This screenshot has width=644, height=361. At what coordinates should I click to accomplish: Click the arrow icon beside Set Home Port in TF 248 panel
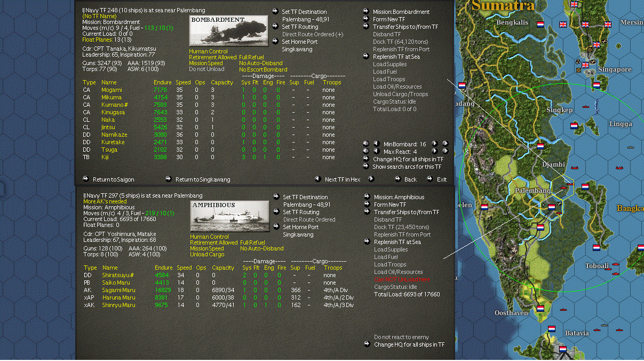(x=275, y=41)
